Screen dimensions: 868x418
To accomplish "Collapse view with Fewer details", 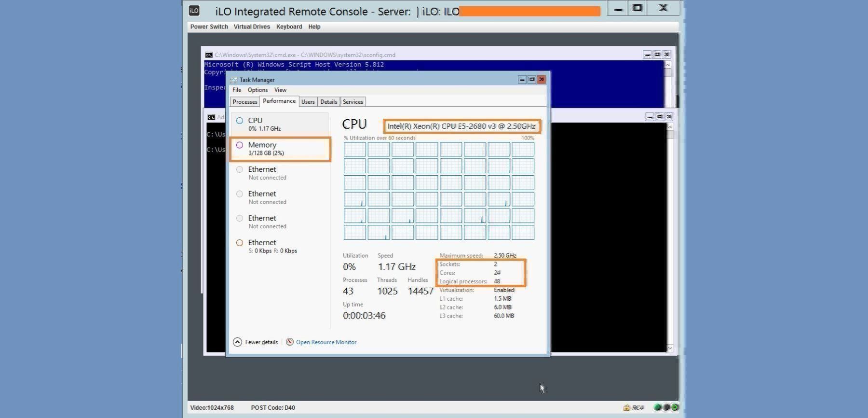I will pos(256,342).
